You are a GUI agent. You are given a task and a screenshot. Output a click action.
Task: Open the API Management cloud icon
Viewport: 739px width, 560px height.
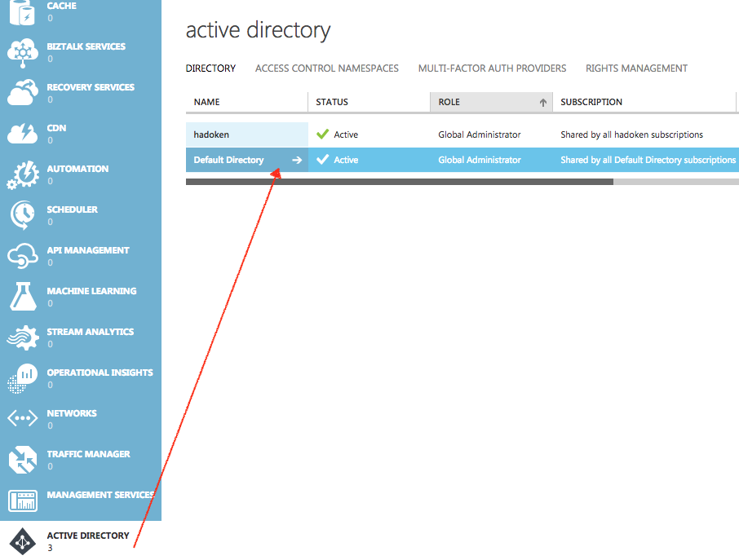23,256
